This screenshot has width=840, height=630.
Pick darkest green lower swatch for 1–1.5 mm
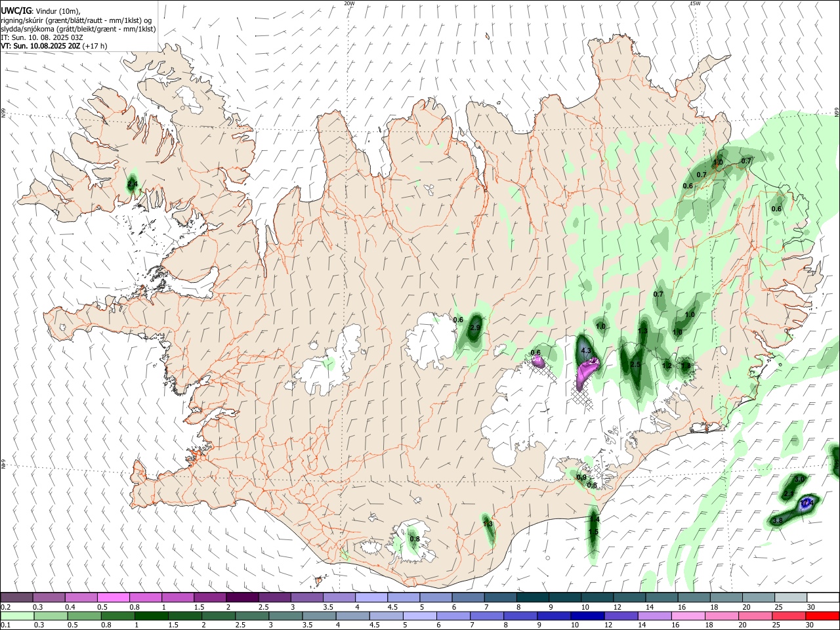(x=151, y=616)
